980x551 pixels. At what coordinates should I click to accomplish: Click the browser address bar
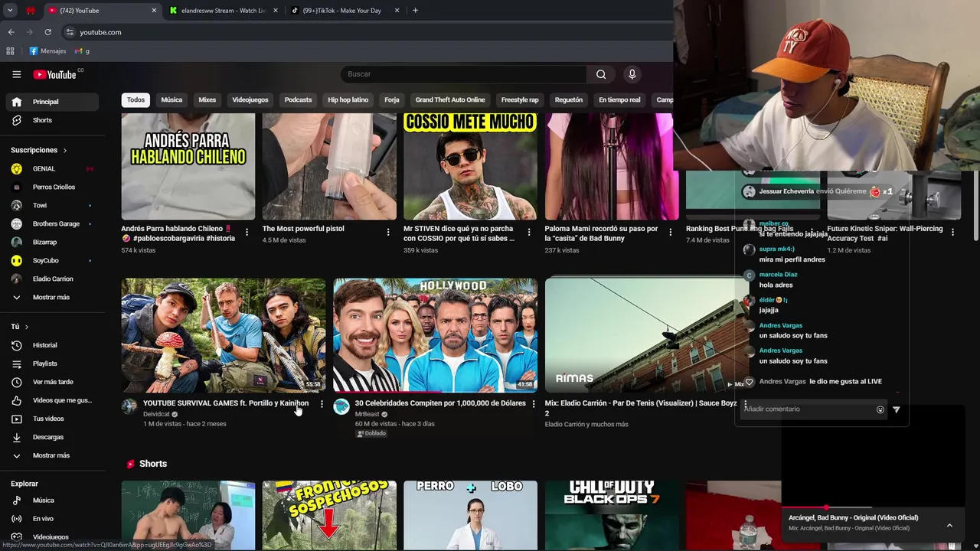coord(367,32)
